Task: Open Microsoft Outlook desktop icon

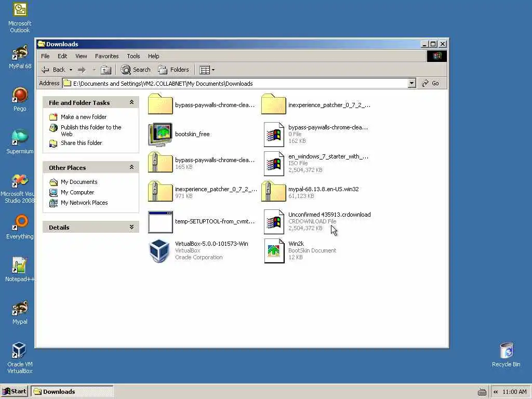Action: [20, 18]
